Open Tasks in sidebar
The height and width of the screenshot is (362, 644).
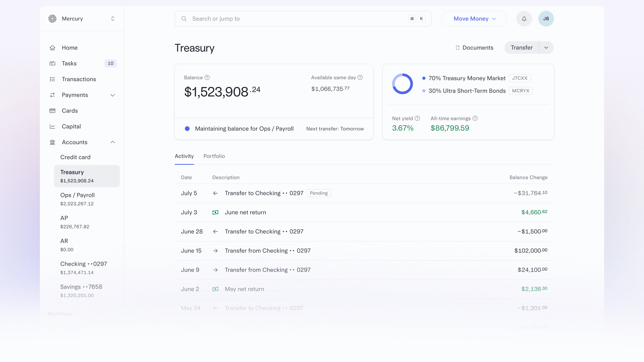[x=69, y=63]
